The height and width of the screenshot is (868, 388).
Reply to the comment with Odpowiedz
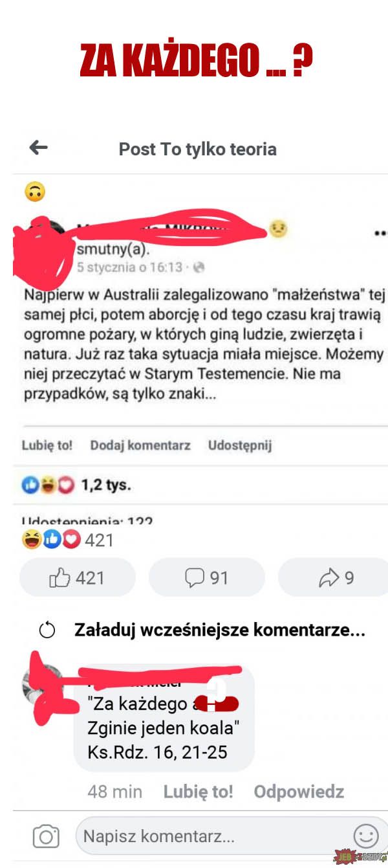(299, 792)
